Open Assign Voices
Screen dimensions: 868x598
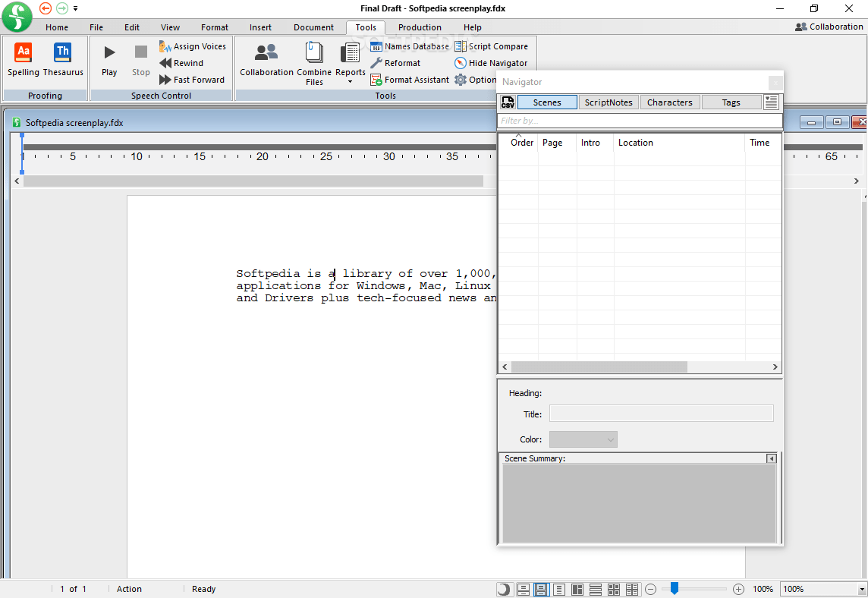pos(193,46)
